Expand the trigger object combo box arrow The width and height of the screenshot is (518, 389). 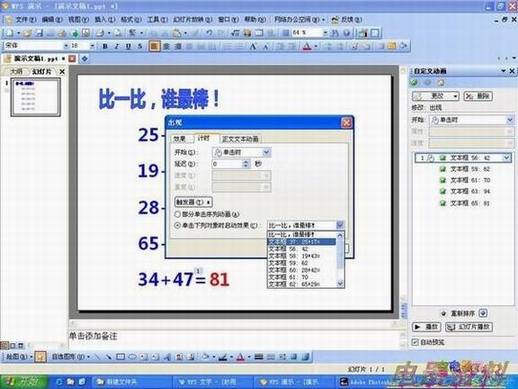(340, 225)
